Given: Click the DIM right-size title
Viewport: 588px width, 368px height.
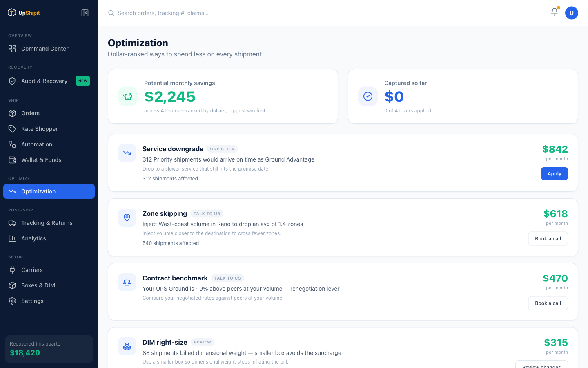Looking at the screenshot, I should [x=165, y=342].
